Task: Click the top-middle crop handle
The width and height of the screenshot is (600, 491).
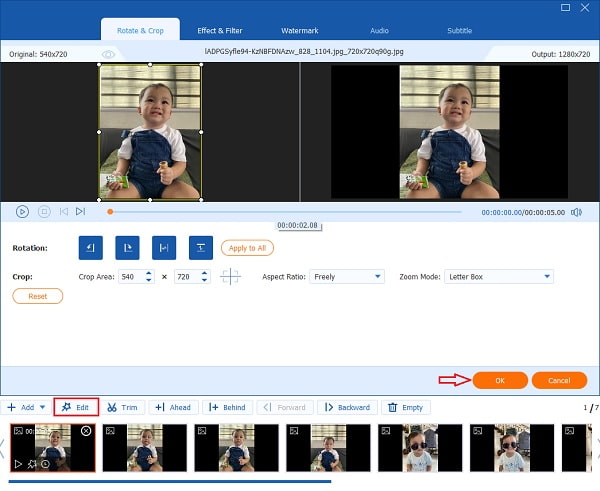Action: pyautogui.click(x=150, y=65)
